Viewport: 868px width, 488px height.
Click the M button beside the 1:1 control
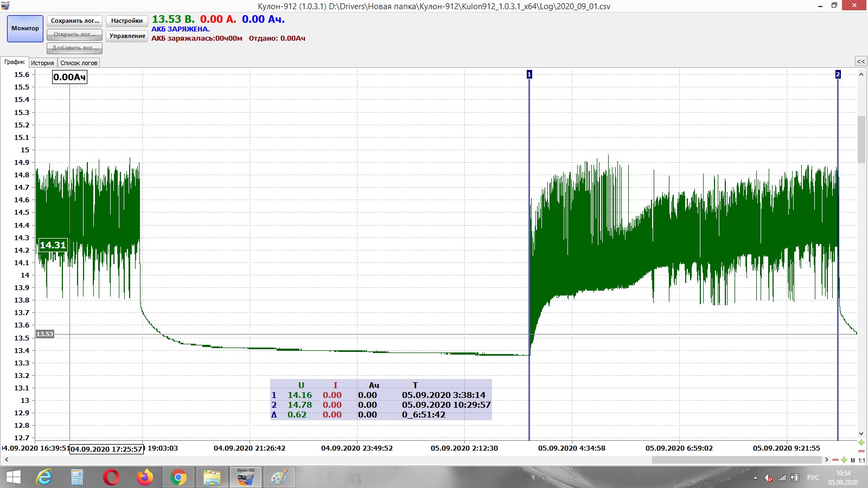click(853, 460)
